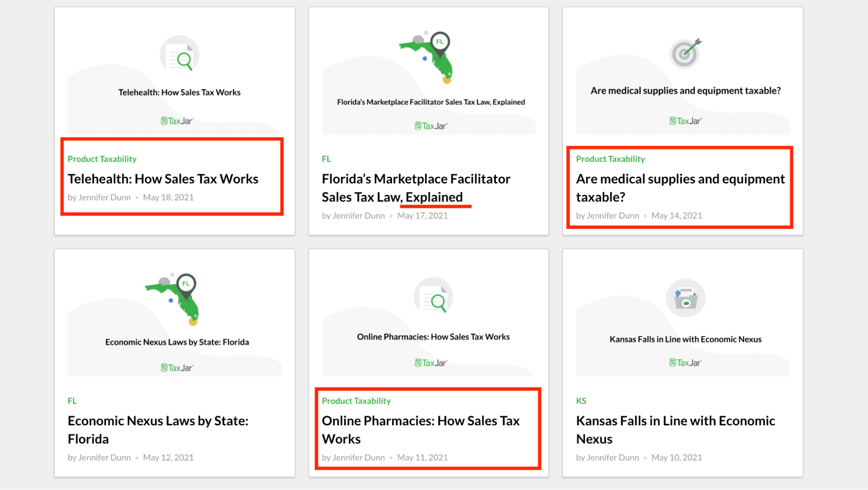This screenshot has width=868, height=490.
Task: Open the medical supplies article thumbnail
Action: pos(683,77)
